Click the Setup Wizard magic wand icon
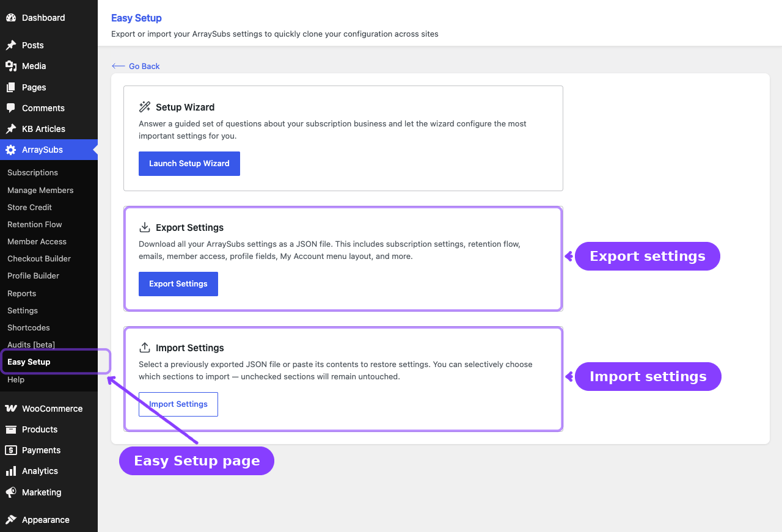The width and height of the screenshot is (782, 532). [x=145, y=107]
